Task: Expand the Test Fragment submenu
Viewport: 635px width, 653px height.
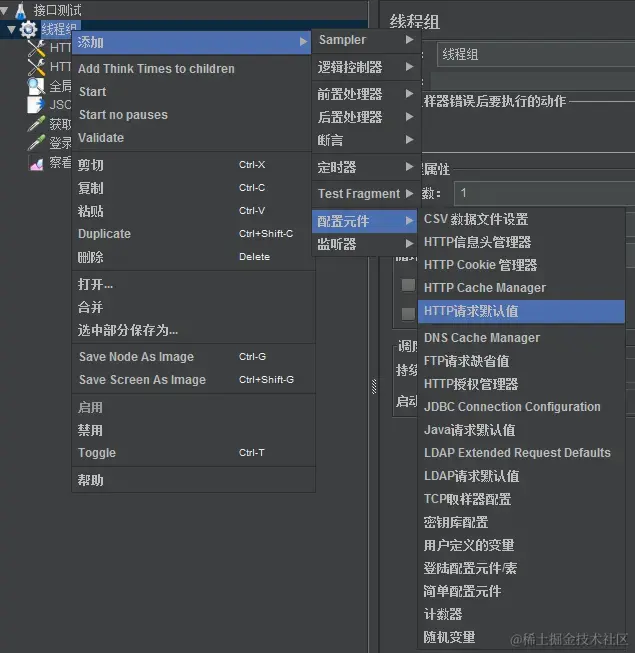Action: (x=364, y=194)
